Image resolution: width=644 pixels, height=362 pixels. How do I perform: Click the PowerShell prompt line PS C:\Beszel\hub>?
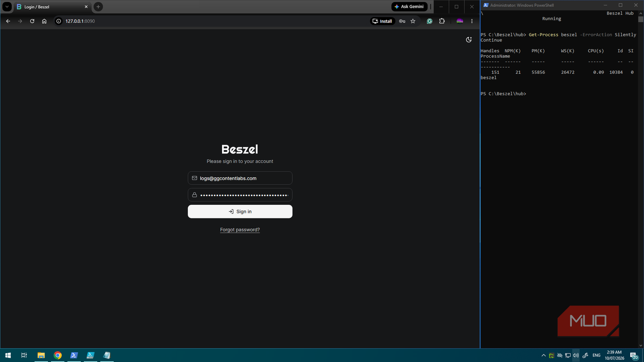click(x=503, y=94)
